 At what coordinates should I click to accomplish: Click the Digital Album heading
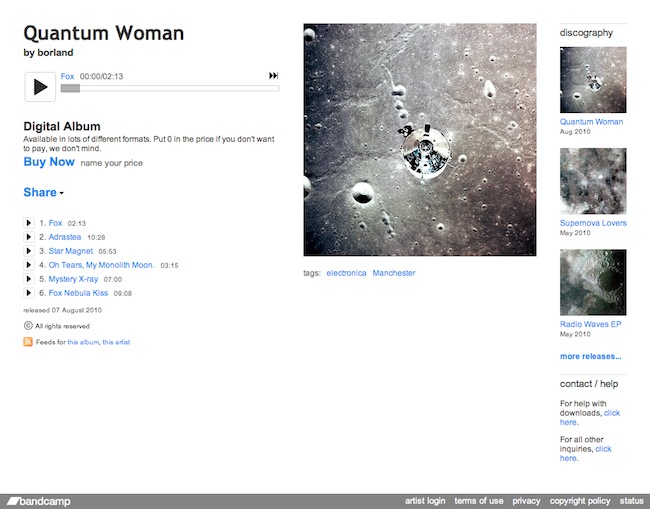coord(62,126)
